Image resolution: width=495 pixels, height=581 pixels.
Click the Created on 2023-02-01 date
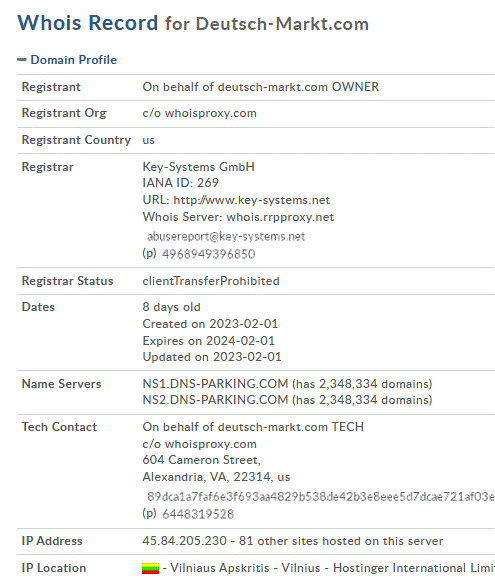[x=210, y=324]
